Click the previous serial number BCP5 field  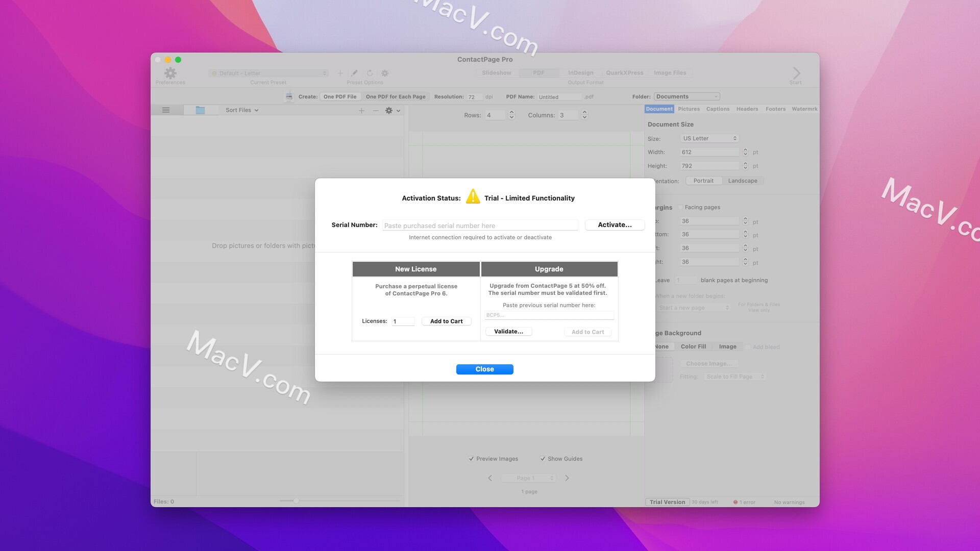coord(549,315)
